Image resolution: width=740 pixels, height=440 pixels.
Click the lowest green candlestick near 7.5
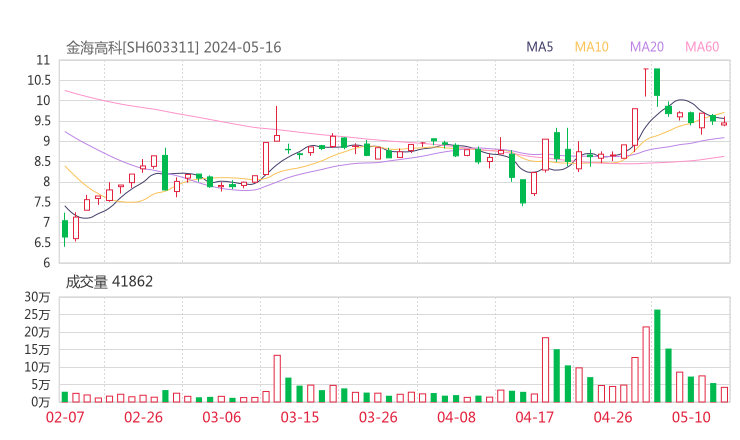pos(523,191)
